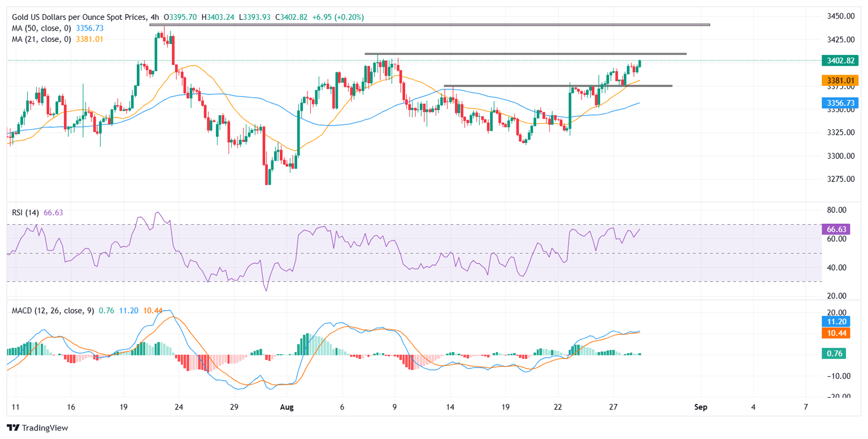This screenshot has width=868, height=439.
Task: Click the 16 date axis label
Action: (x=71, y=407)
